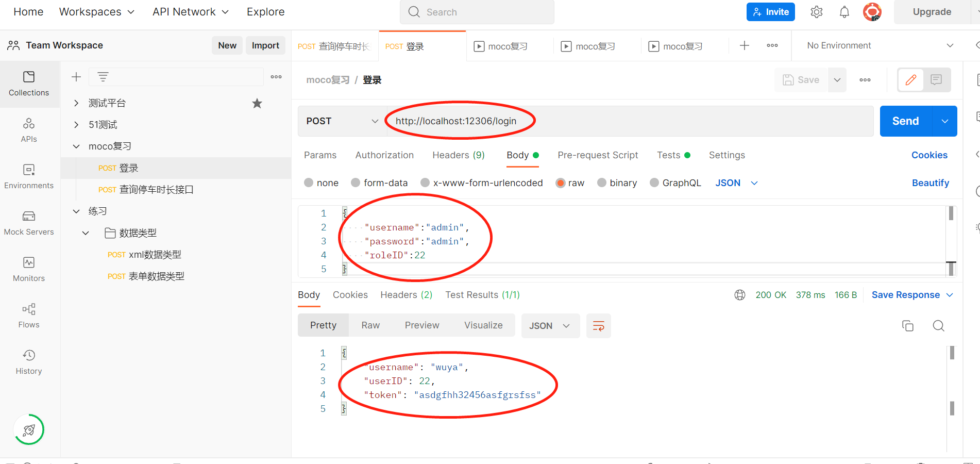The height and width of the screenshot is (464, 980).
Task: Create a new collection with plus icon
Action: point(76,77)
